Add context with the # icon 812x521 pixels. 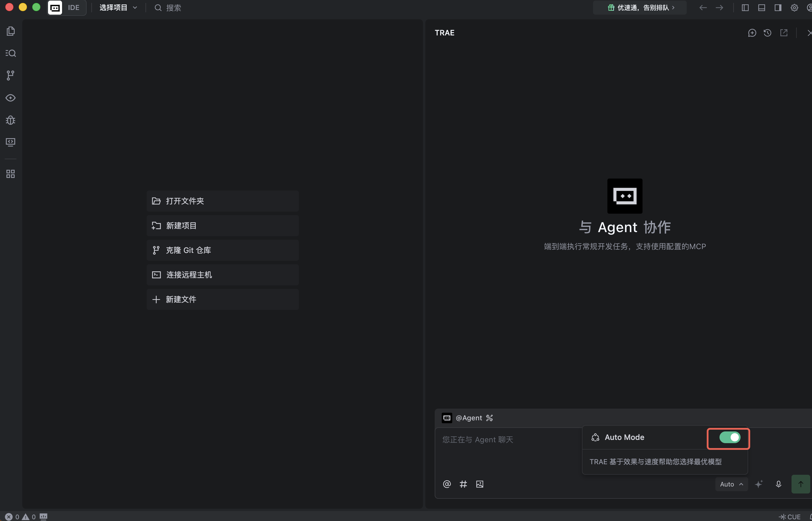(463, 484)
